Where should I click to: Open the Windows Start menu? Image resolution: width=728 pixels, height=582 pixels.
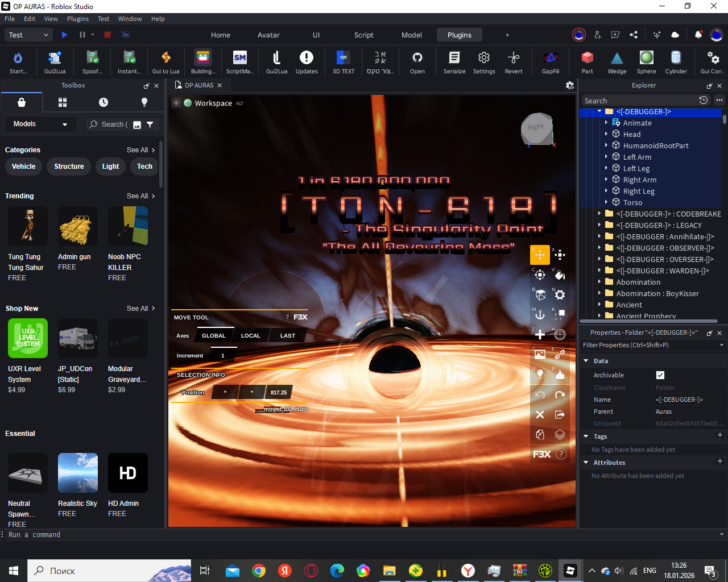(14, 571)
